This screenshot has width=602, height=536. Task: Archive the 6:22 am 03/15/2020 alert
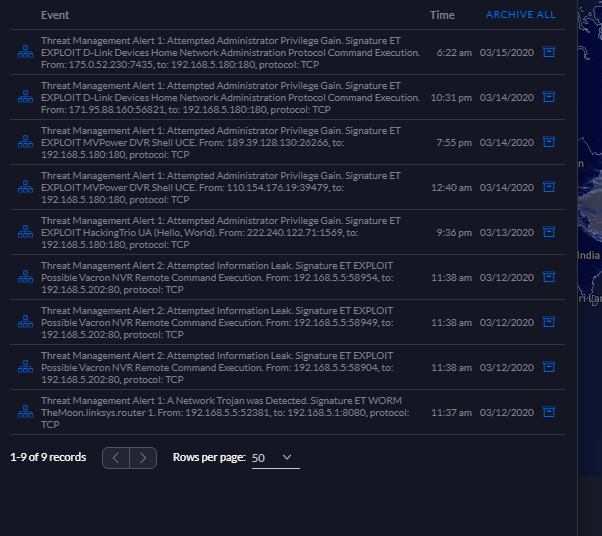point(549,52)
